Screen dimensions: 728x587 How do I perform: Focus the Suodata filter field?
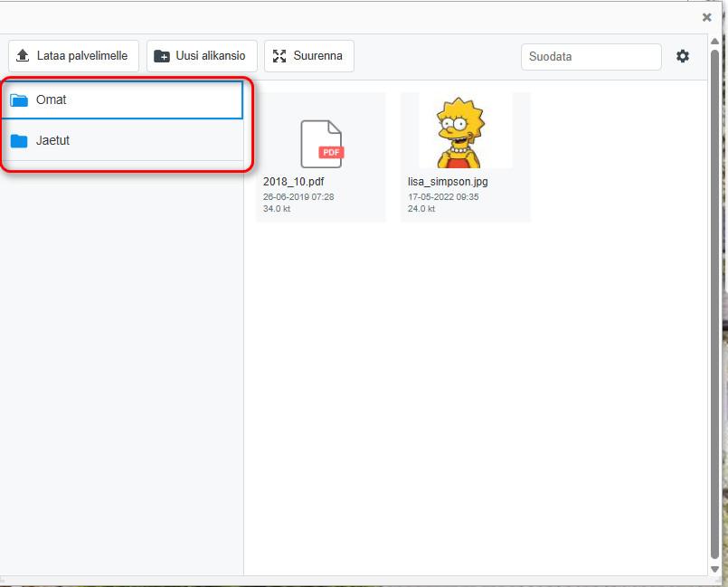(x=591, y=57)
